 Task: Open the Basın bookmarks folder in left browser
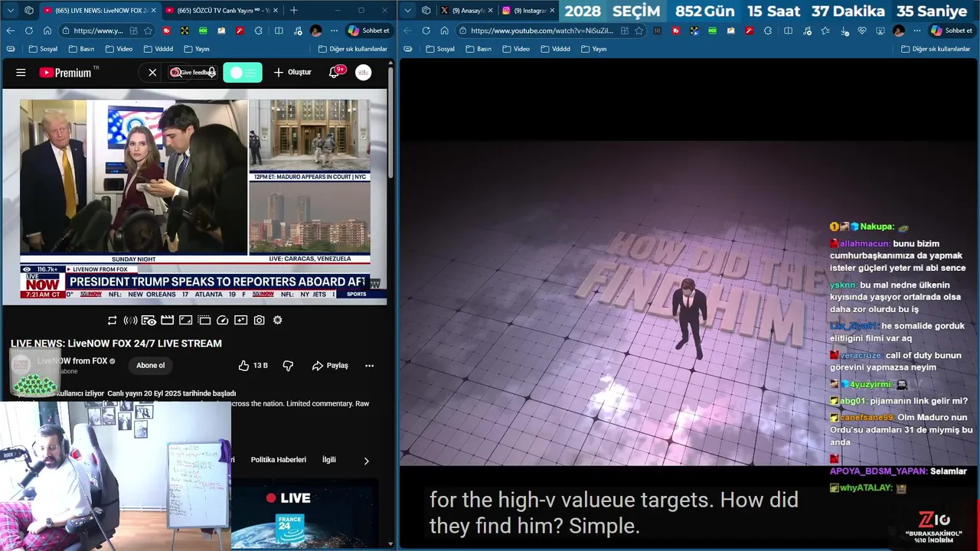coord(81,49)
